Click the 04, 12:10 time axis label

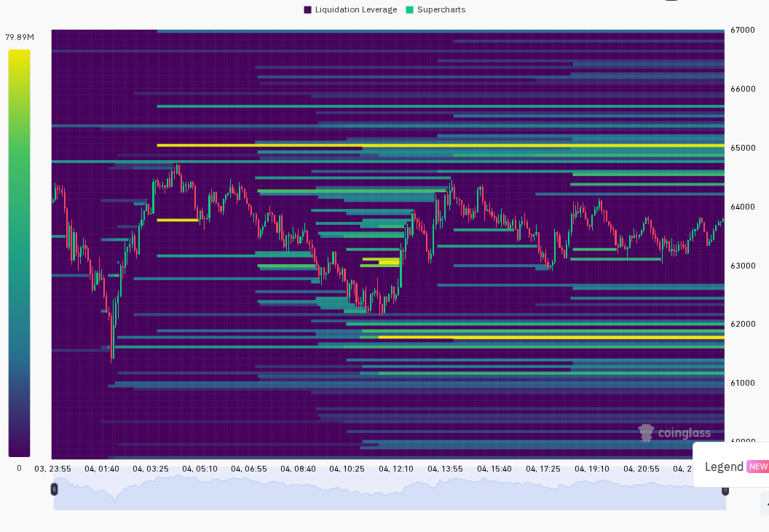point(395,469)
